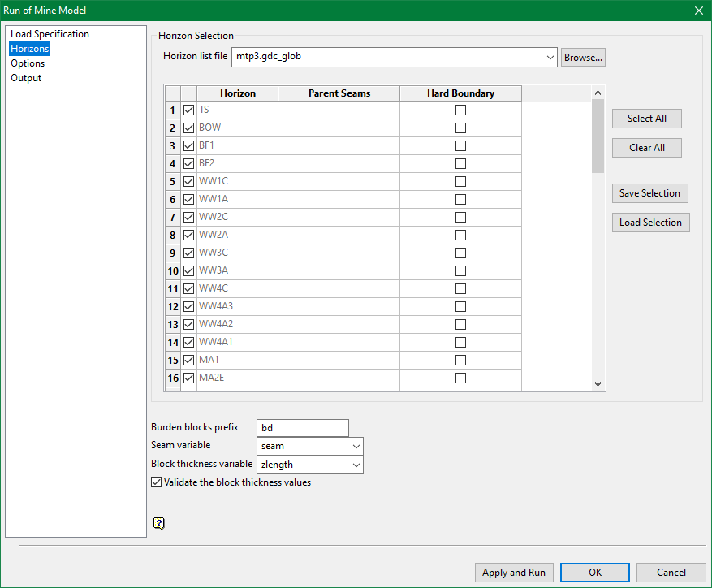Viewport: 712px width, 588px height.
Task: Click Apply and Run
Action: [x=513, y=573]
